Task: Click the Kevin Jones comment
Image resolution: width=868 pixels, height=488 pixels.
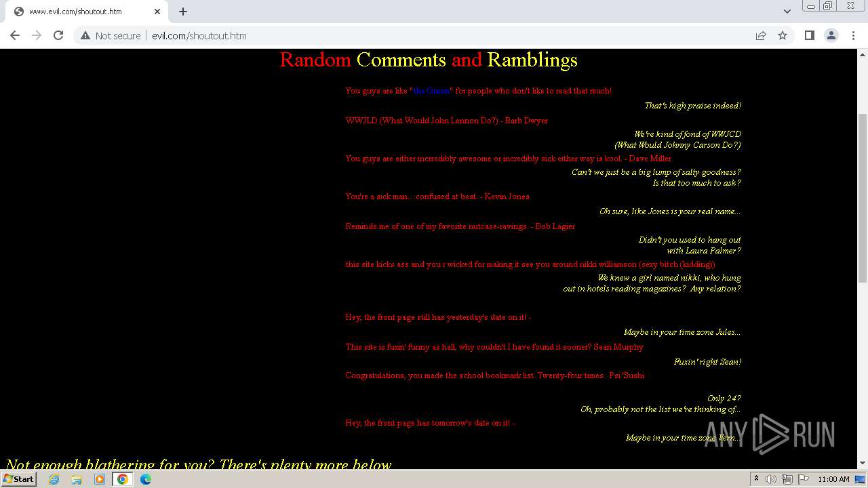Action: (437, 197)
